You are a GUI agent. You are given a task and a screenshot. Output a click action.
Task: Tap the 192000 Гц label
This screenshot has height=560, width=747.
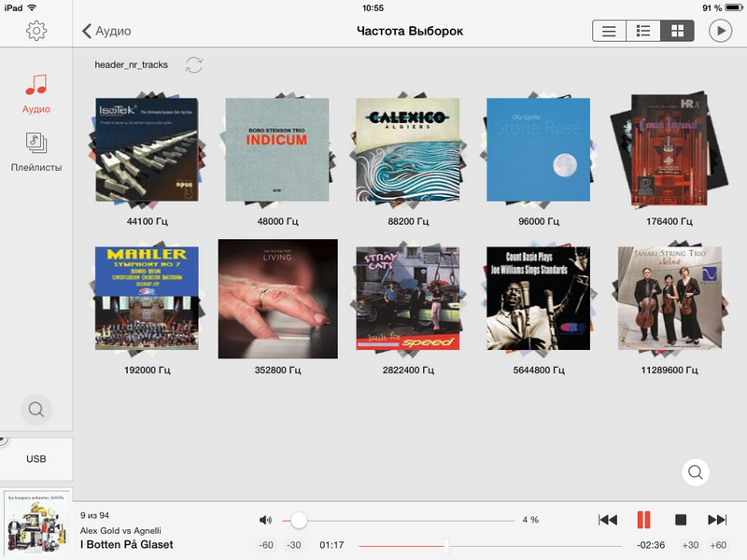pos(148,370)
